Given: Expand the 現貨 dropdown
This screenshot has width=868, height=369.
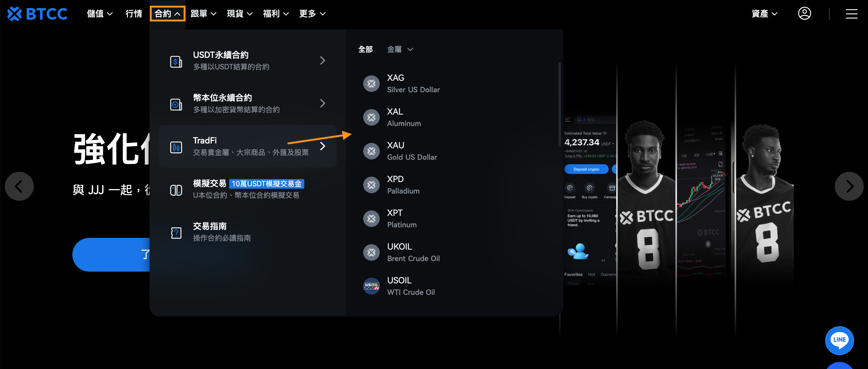Looking at the screenshot, I should click(x=240, y=14).
